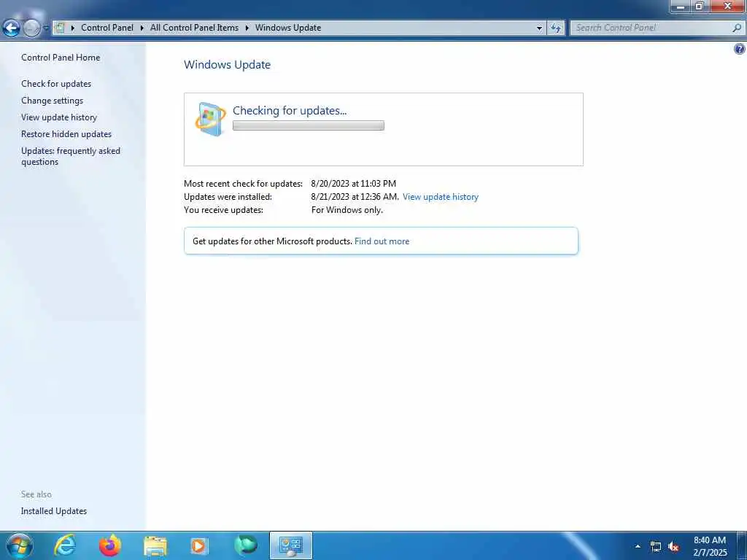Click the Windows Update page heading

pos(228,65)
